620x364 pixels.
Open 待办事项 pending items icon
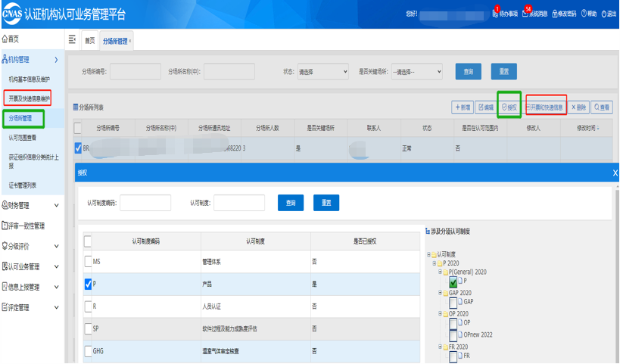495,14
